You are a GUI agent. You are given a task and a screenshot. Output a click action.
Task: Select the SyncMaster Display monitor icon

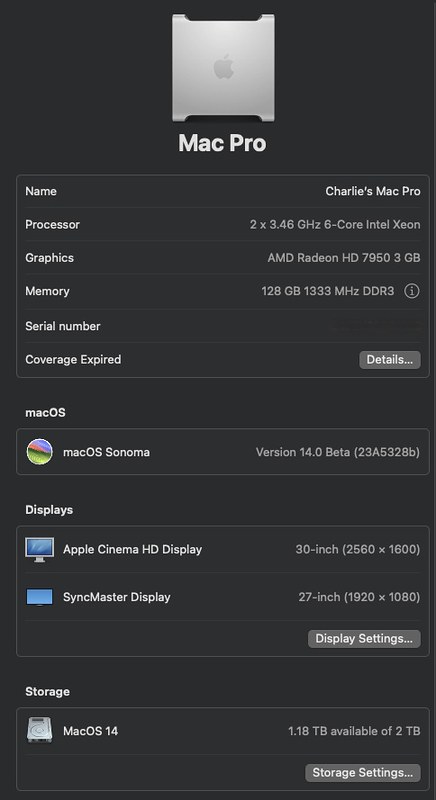(x=39, y=597)
